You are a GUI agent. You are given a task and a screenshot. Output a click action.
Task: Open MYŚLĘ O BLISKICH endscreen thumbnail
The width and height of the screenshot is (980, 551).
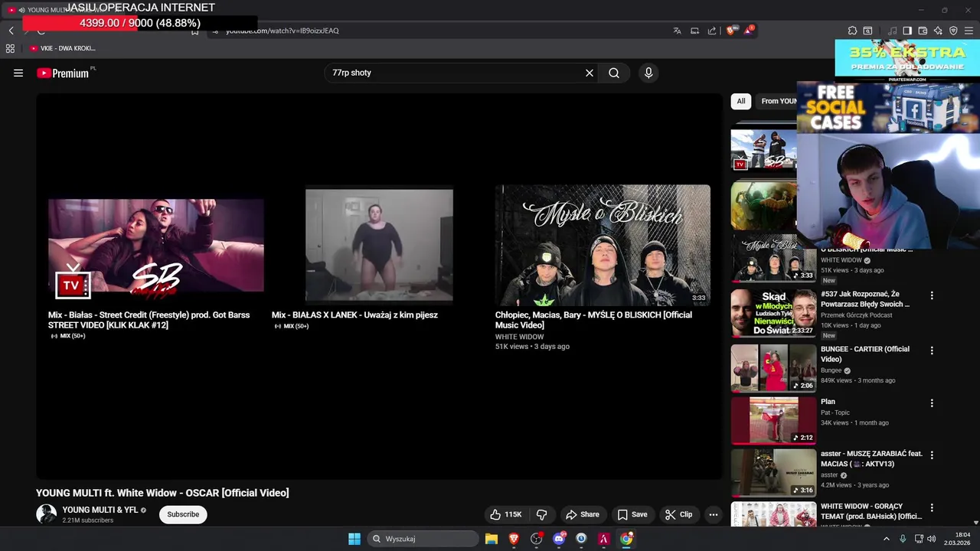[603, 245]
